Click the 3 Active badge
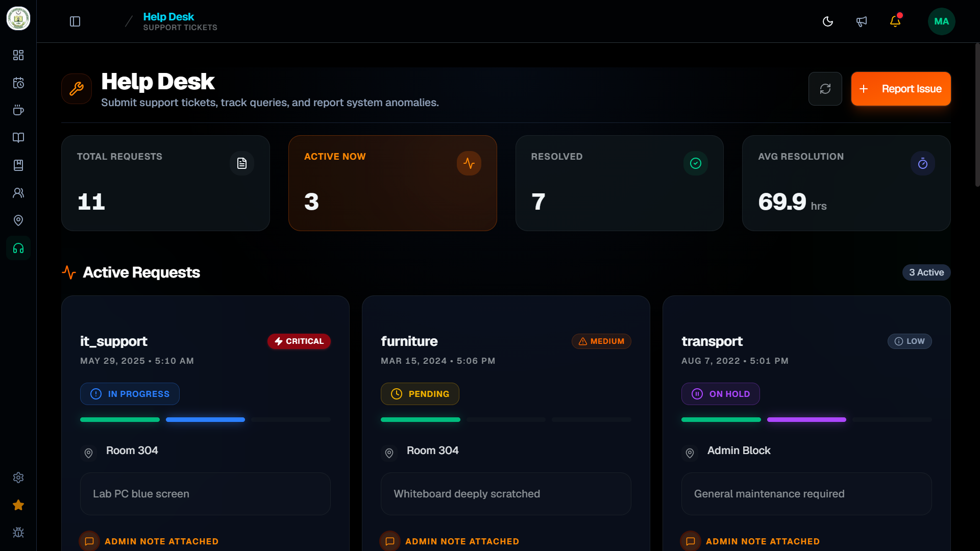980x551 pixels. coord(926,272)
